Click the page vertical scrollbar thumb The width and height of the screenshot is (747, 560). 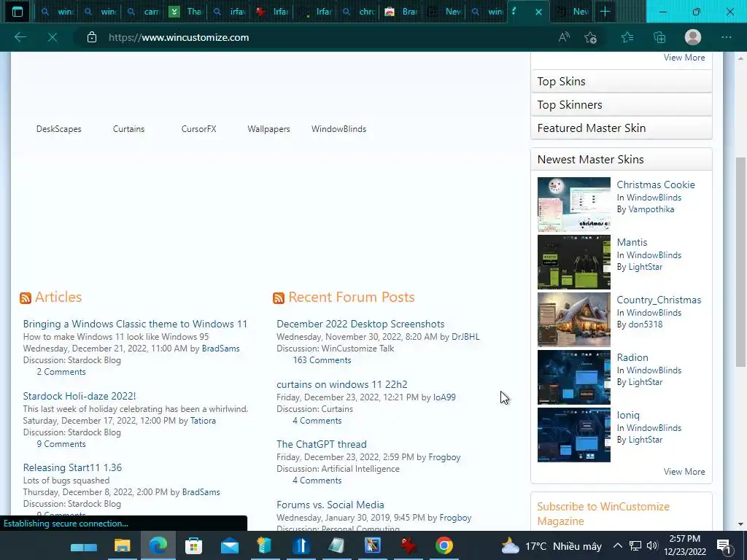(x=740, y=262)
